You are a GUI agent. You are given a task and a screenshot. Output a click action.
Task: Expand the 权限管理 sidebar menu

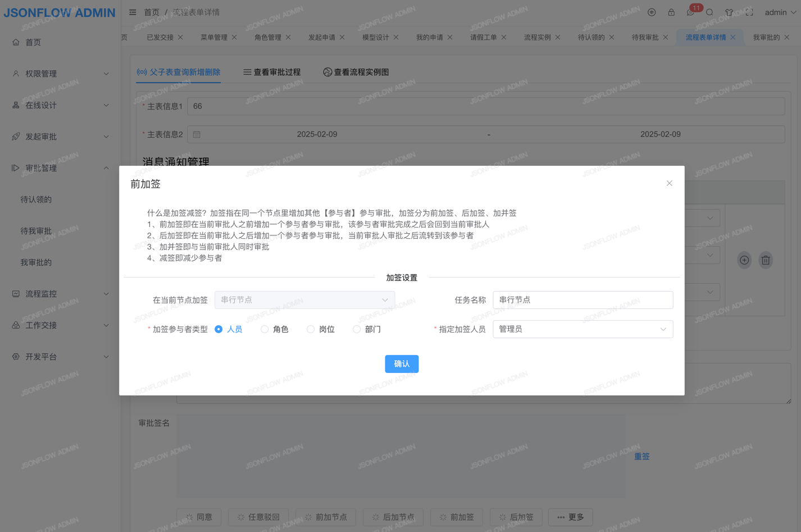[60, 74]
